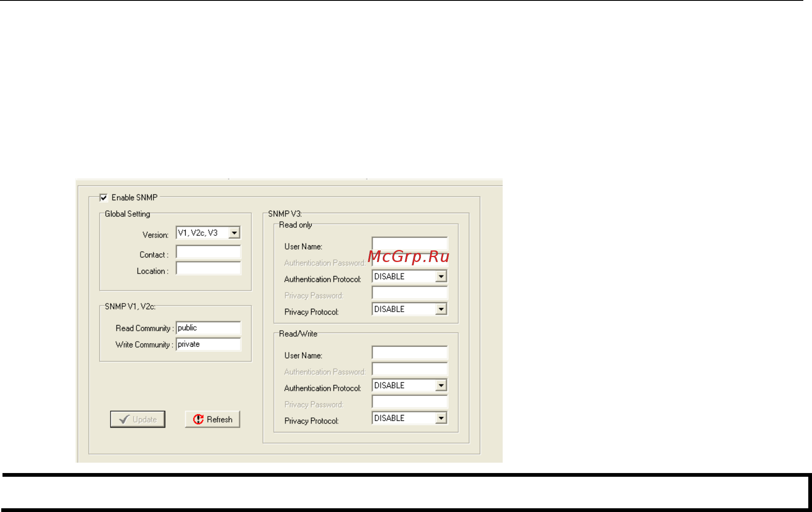Click the Read only User Name field
Image resolution: width=812 pixels, height=512 pixels.
(410, 244)
